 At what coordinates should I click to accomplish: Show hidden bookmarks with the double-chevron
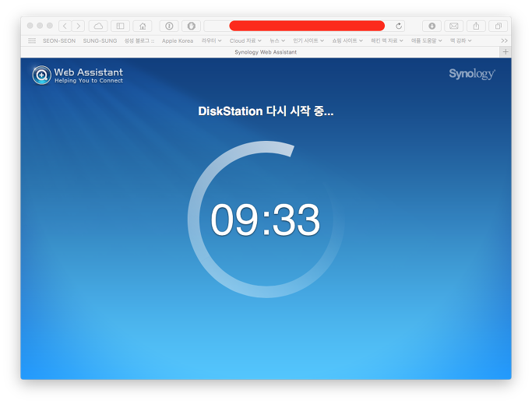504,40
